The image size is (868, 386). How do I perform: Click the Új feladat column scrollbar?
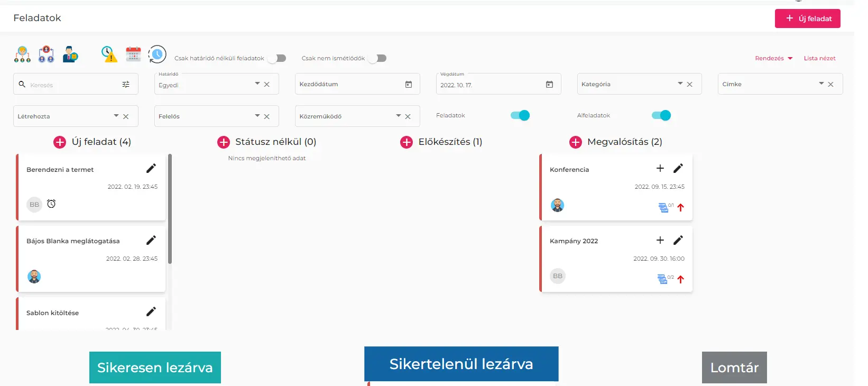point(170,209)
